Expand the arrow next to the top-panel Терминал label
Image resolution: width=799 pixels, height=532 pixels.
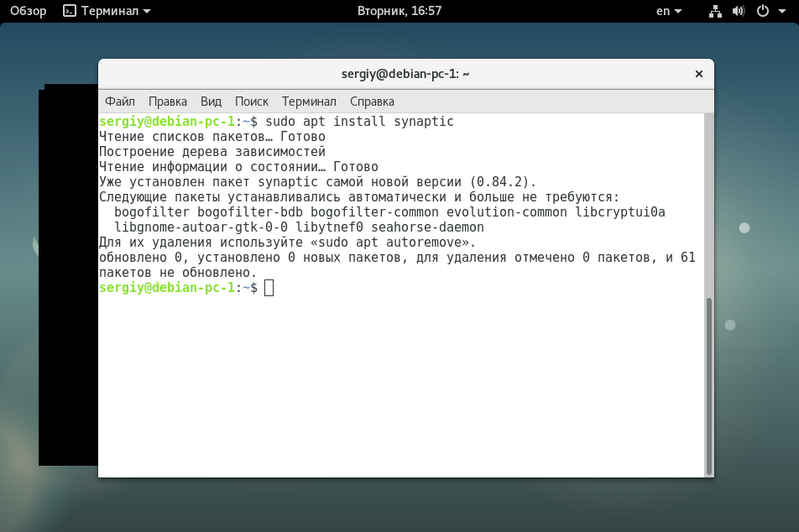(x=147, y=11)
